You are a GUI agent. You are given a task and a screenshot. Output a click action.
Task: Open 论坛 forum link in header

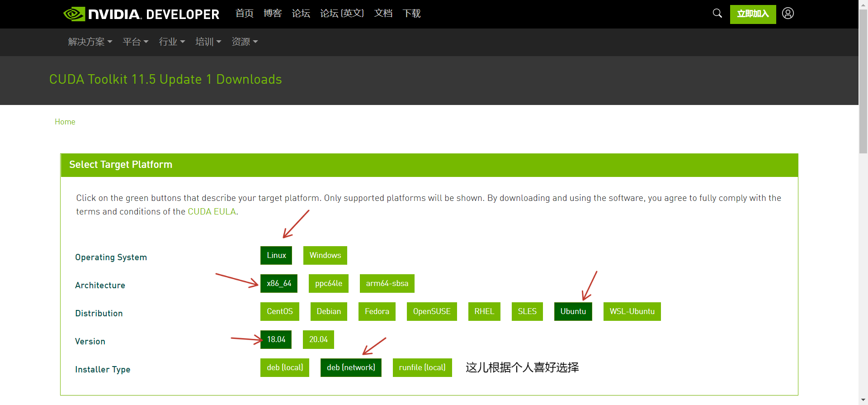(x=301, y=14)
